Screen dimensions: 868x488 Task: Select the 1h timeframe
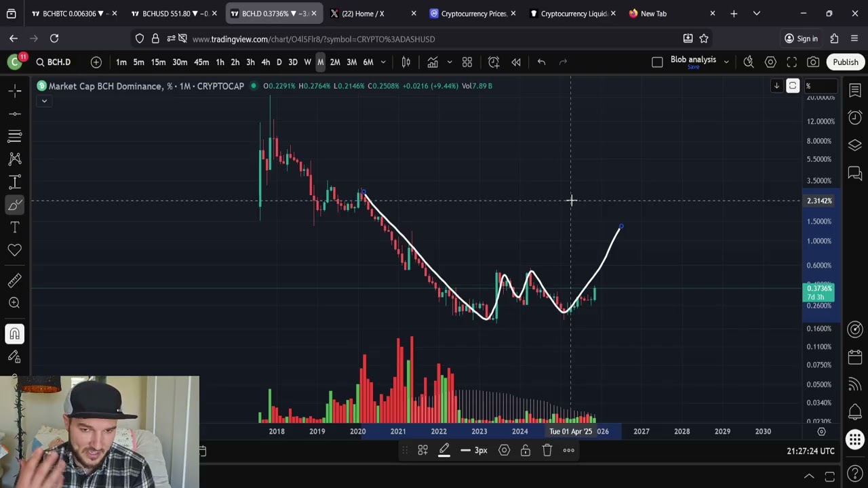tap(220, 62)
